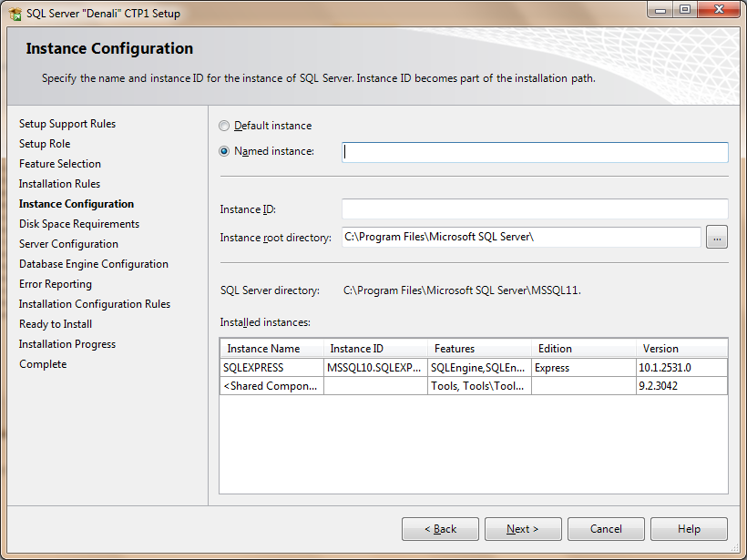Click the Express edition cell
747x560 pixels.
tap(584, 368)
